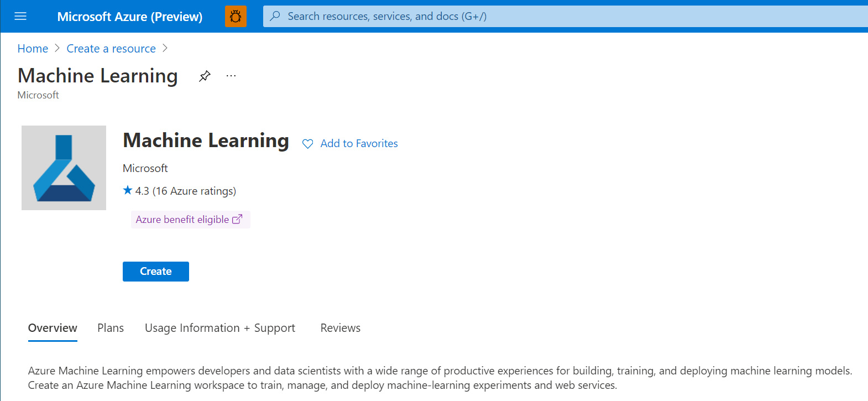Click the external link icon on benefit badge

[237, 219]
